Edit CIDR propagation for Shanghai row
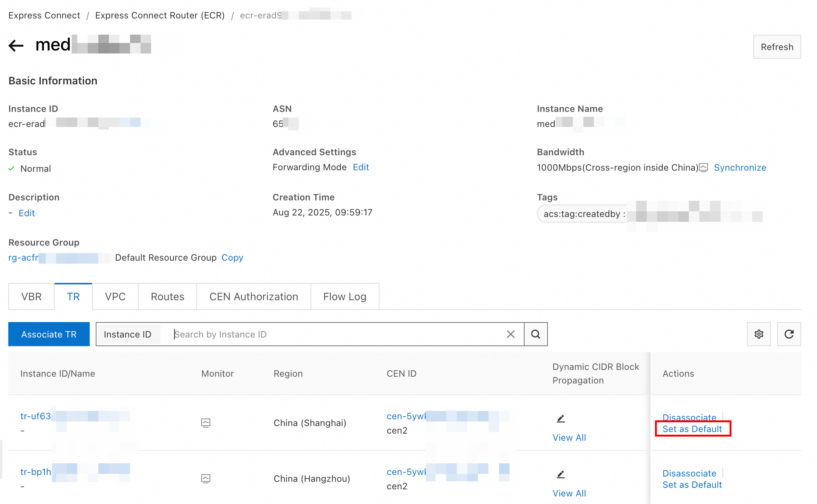This screenshot has height=504, width=817. [x=560, y=418]
